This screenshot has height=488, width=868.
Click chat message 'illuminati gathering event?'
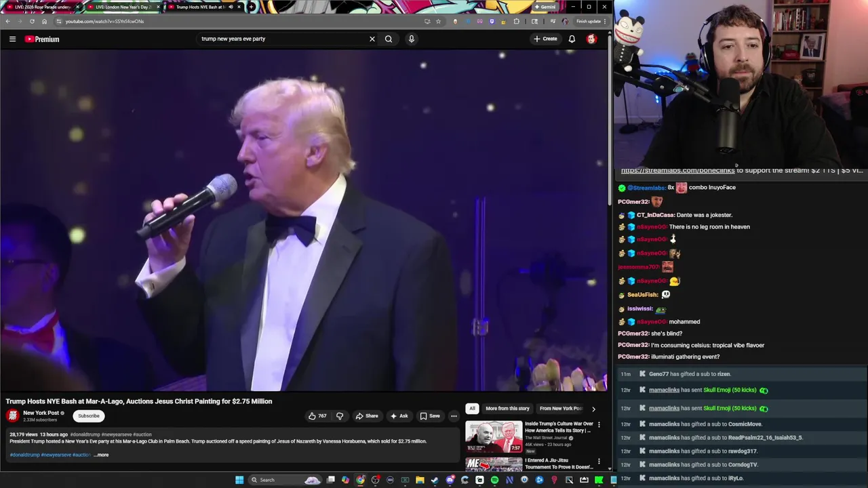pos(685,357)
